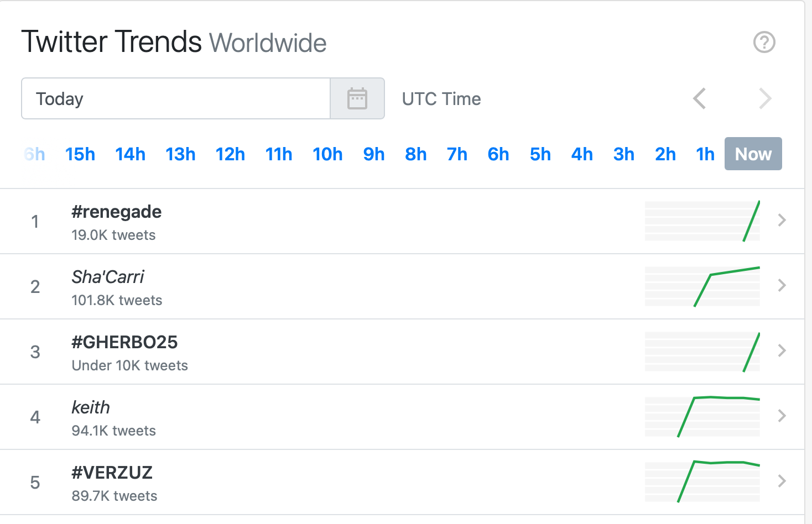
Task: View the Sha'Carri trend sparkline chart
Action: (702, 286)
